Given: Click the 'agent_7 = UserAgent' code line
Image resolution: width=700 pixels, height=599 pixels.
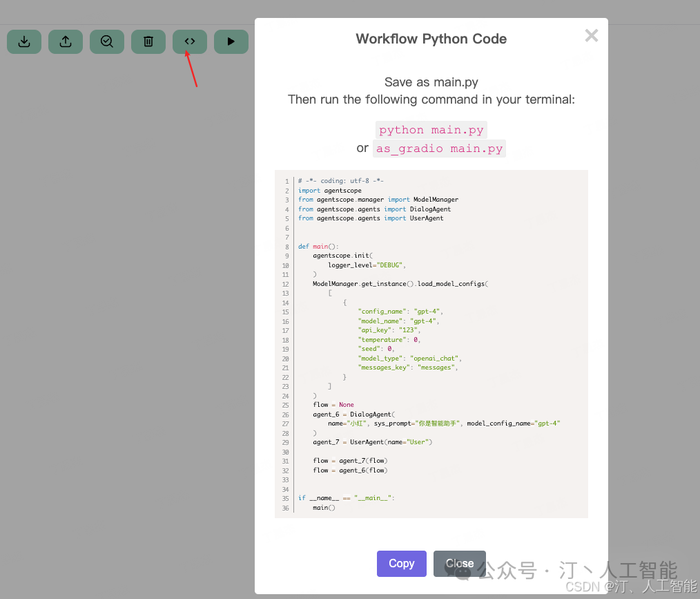Looking at the screenshot, I should (372, 442).
